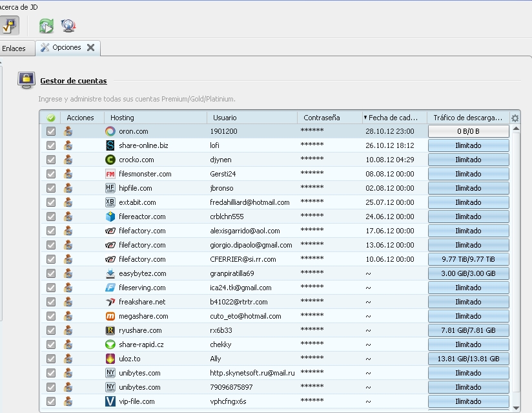Click the table scrollbar up arrow

[x=516, y=129]
